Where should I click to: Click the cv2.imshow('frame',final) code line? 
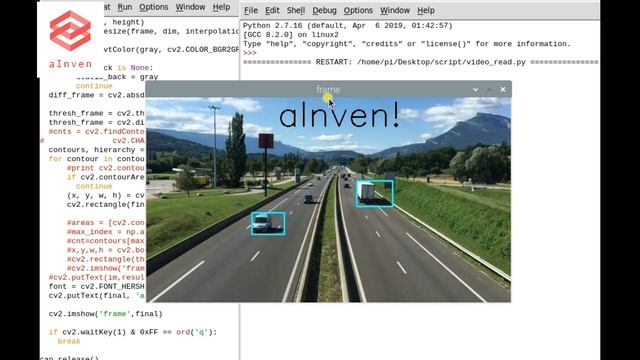tap(105, 314)
